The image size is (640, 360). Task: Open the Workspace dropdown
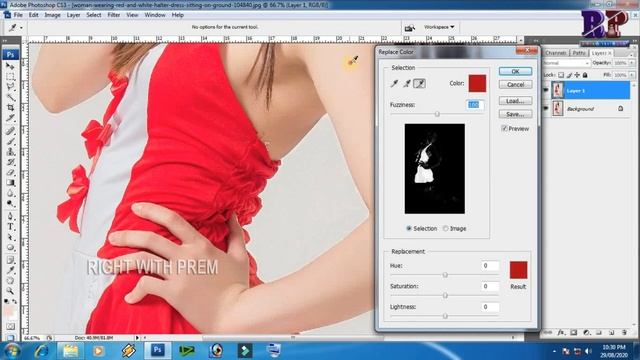pyautogui.click(x=439, y=27)
